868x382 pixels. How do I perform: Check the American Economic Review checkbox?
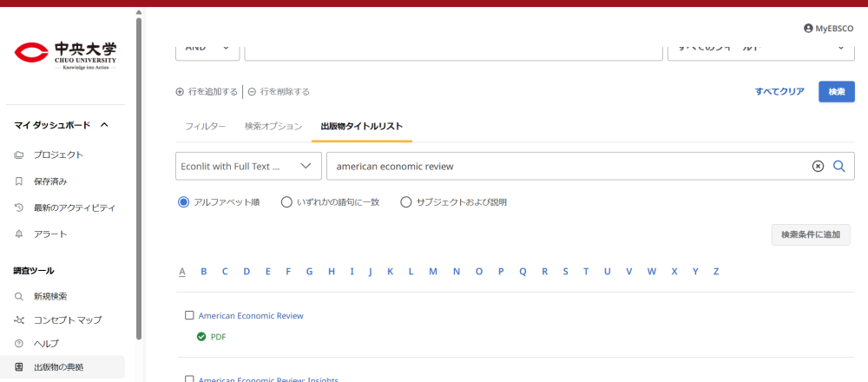coord(189,315)
